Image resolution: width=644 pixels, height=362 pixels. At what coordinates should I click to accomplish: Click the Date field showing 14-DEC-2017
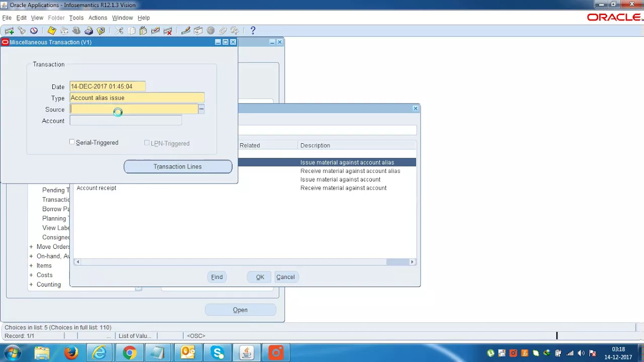coord(108,86)
